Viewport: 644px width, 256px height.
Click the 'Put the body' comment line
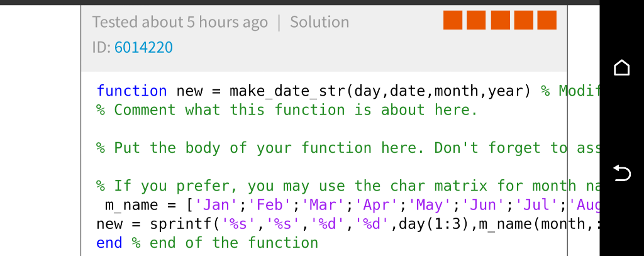(x=347, y=148)
